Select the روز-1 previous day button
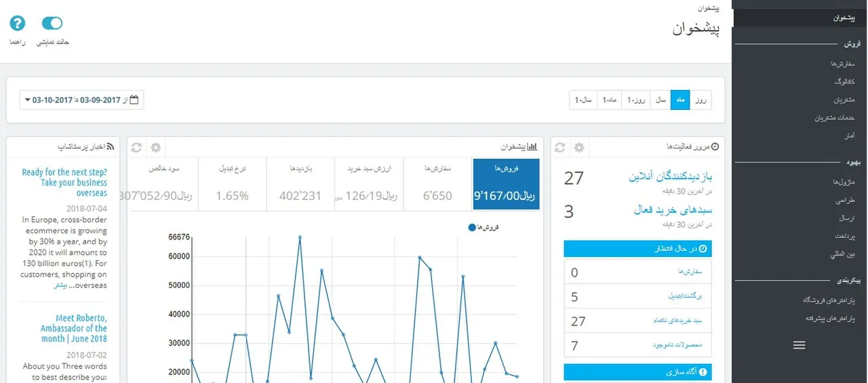Screen dimensions: 868x383 [x=637, y=100]
